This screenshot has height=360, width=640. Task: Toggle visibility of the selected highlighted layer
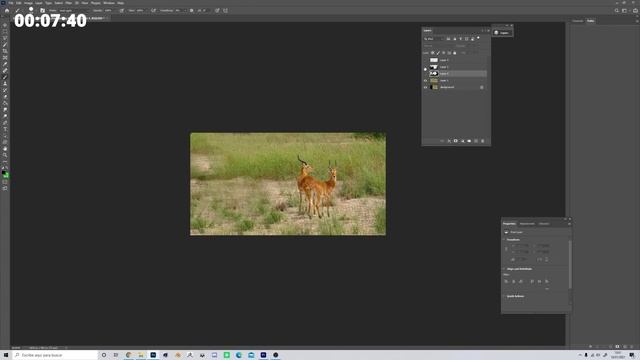425,74
